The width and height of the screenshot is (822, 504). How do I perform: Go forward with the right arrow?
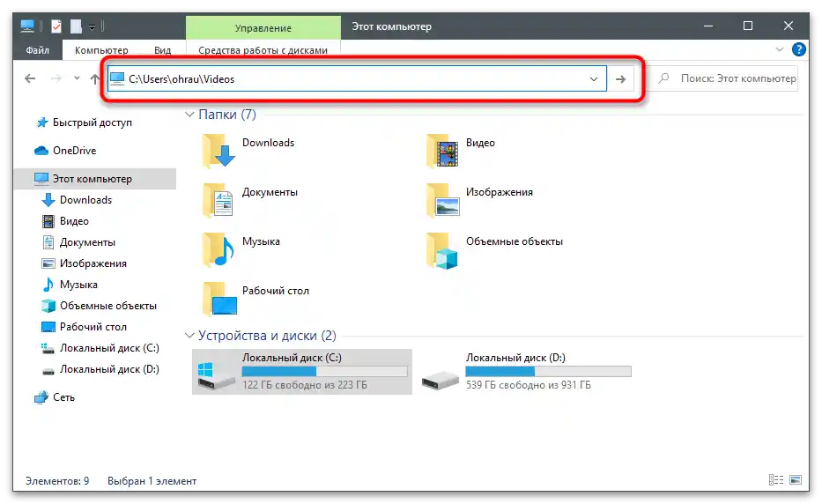point(56,78)
